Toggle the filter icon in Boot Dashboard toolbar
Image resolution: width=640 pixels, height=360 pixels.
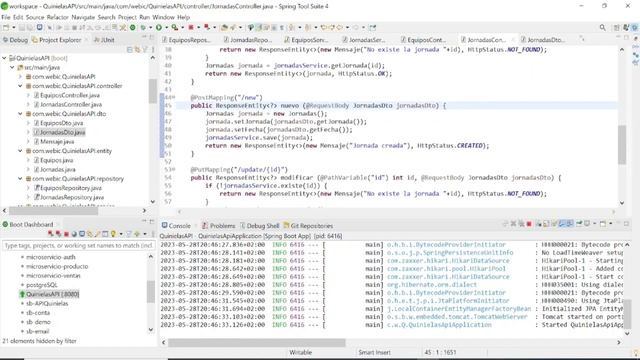click(129, 234)
